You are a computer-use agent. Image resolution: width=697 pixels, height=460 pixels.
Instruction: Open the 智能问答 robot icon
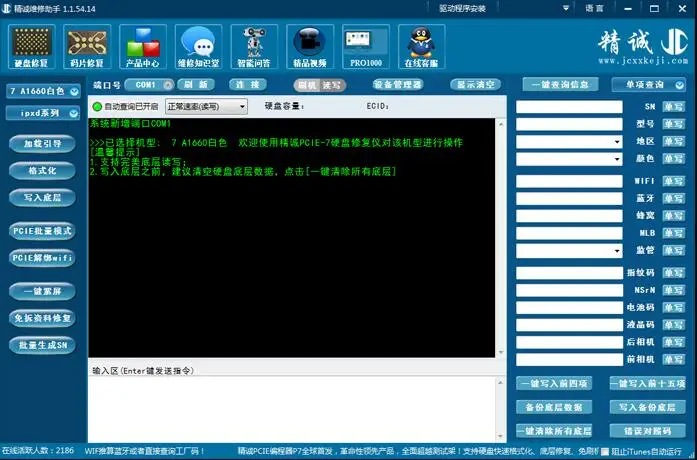[254, 47]
